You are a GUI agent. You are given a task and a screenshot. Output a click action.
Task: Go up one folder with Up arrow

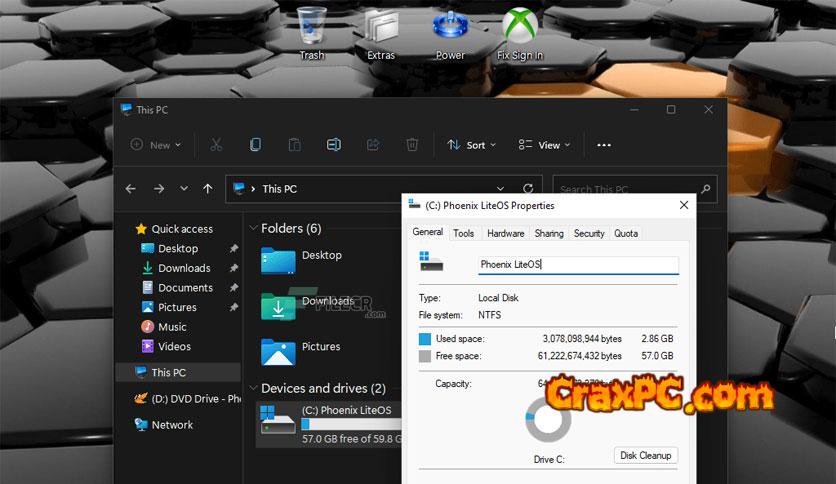207,189
